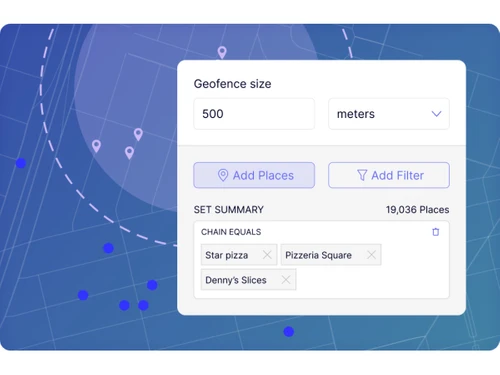Click the Geofence size heading

232,84
